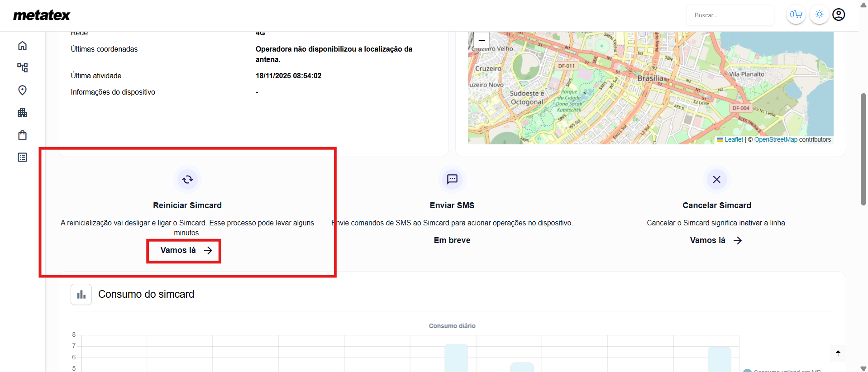Open the hierarchy tree sidebar icon

[x=22, y=67]
